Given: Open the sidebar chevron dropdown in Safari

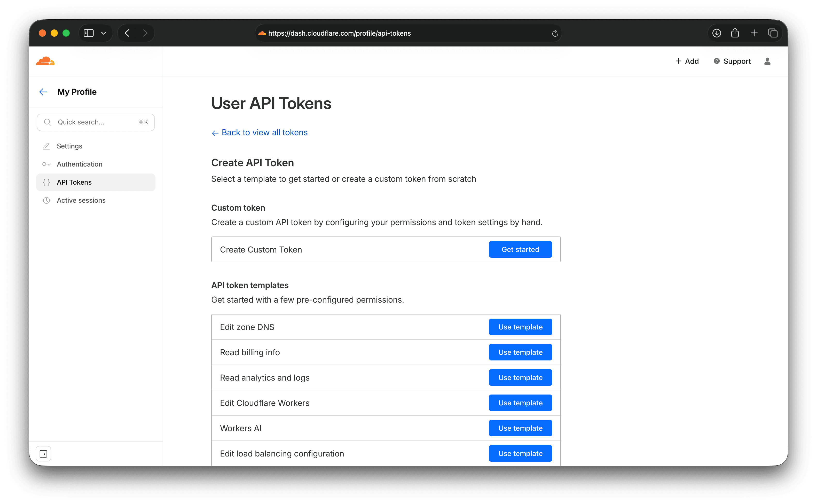Looking at the screenshot, I should (103, 33).
